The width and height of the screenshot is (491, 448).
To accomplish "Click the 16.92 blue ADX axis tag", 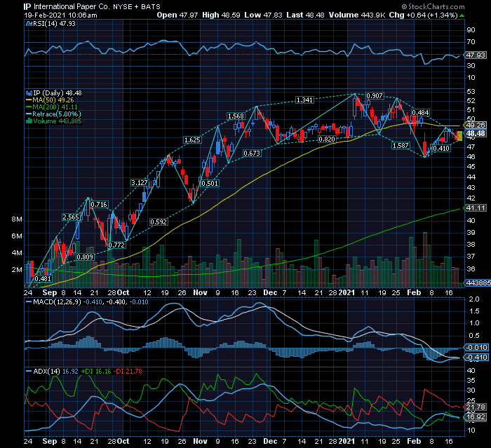I will [x=476, y=417].
